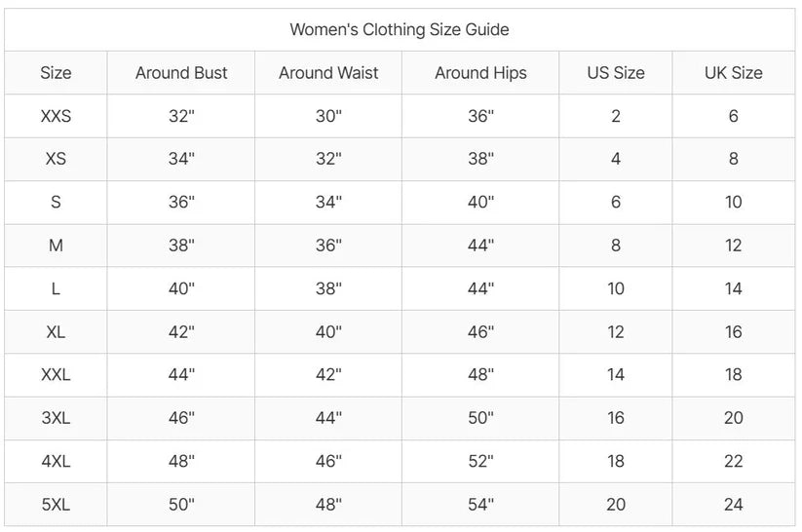Image resolution: width=802 pixels, height=532 pixels.
Task: Select the XL size row label
Action: pyautogui.click(x=56, y=331)
